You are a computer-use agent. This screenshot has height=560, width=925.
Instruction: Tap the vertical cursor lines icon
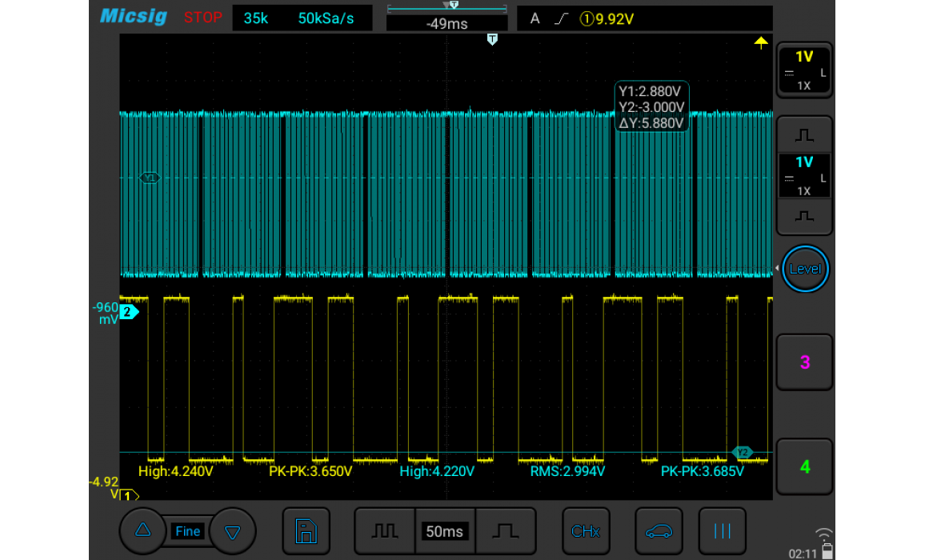722,531
